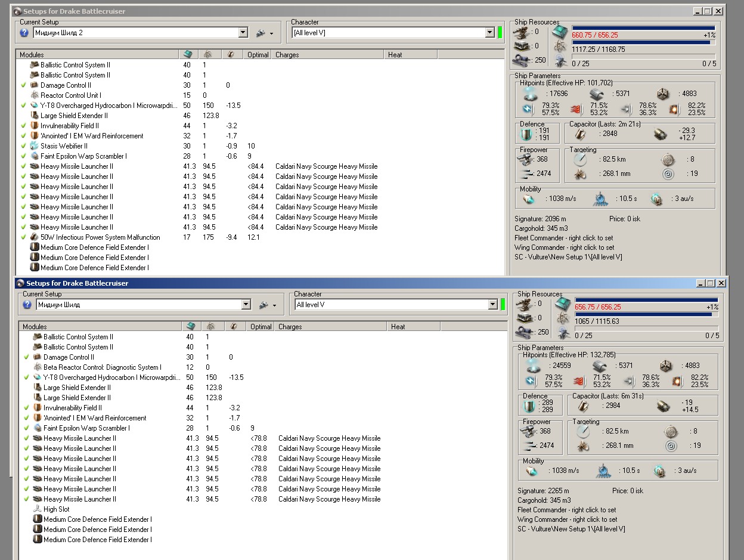The image size is (744, 560).
Task: Click the shield hitpoints icon next to 17696
Action: pyautogui.click(x=531, y=94)
